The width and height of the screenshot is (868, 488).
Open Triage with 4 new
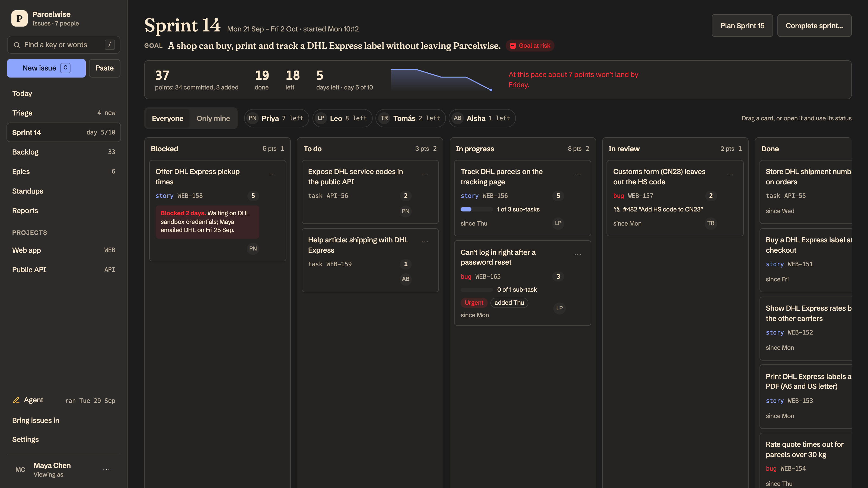click(64, 113)
